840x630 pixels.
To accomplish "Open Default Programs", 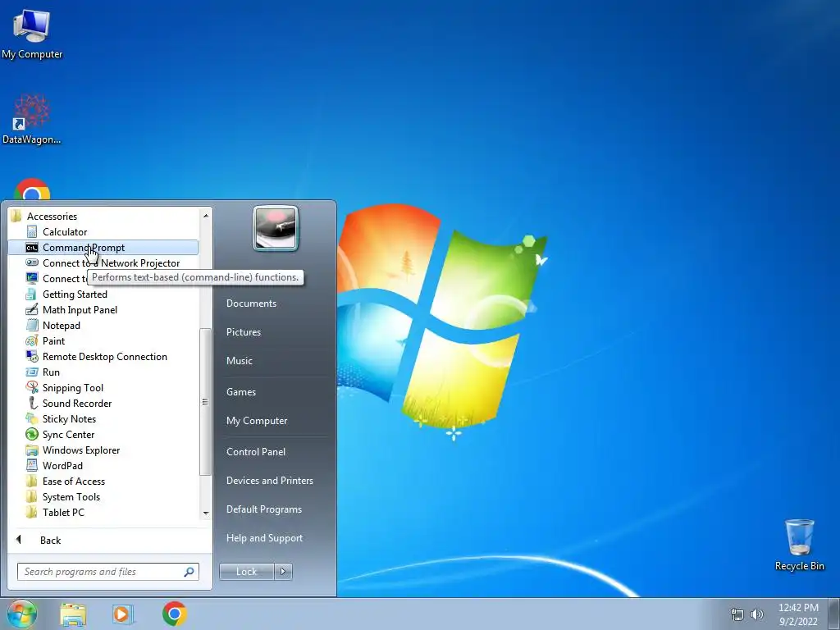I will point(263,509).
